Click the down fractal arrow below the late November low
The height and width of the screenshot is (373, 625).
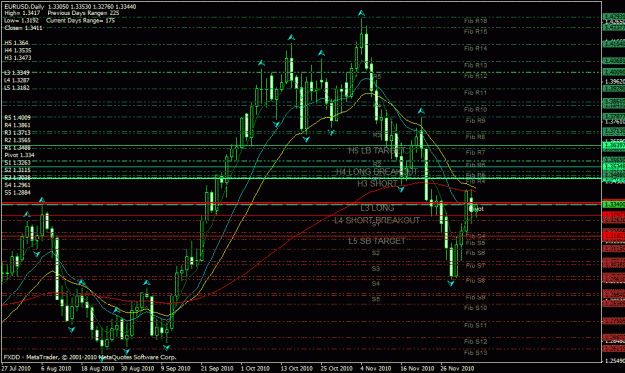[x=451, y=284]
